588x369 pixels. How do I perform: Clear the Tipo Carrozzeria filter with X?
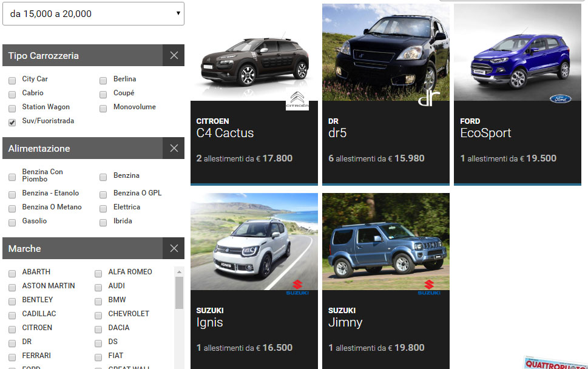[174, 55]
